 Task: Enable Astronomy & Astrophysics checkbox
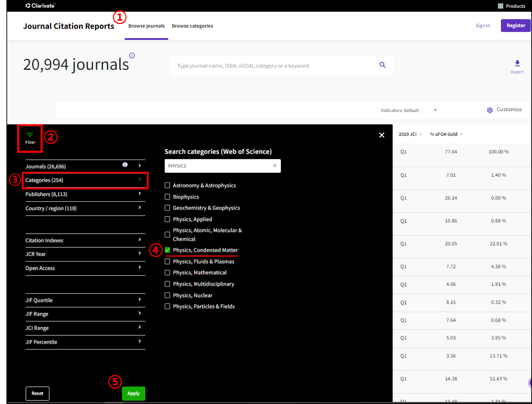167,185
